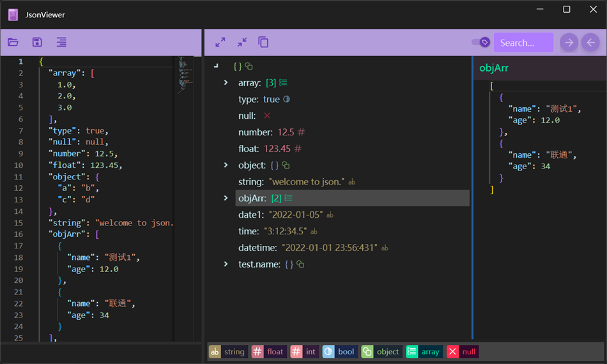
Task: Click object icon in the object row
Action: point(286,165)
